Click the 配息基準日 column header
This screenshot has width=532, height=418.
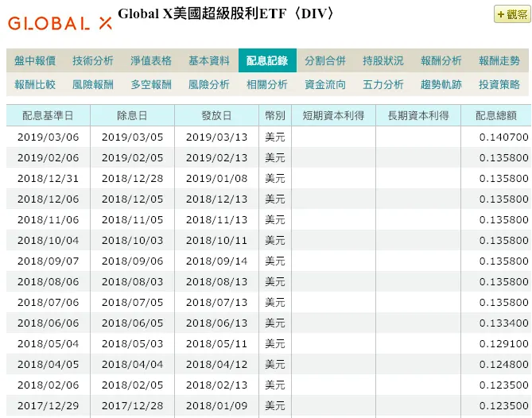click(x=48, y=115)
